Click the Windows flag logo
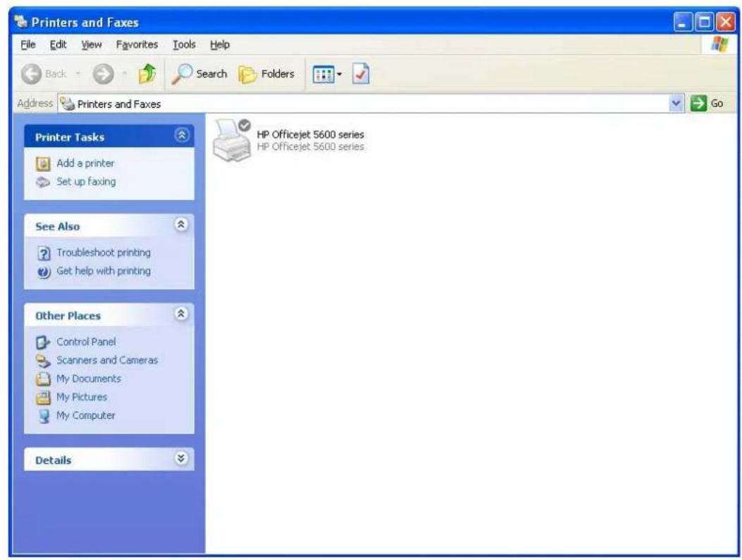Screen dimensions: 742x560 click(x=719, y=44)
